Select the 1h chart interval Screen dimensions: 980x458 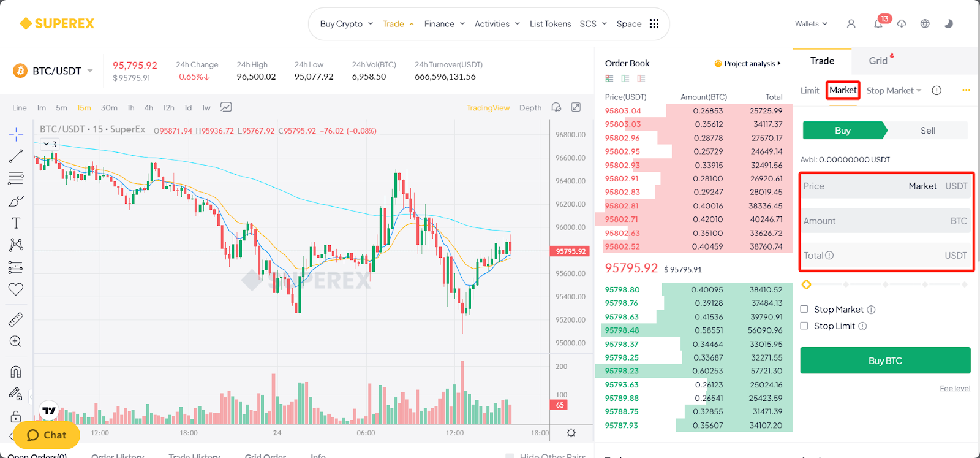pyautogui.click(x=130, y=107)
